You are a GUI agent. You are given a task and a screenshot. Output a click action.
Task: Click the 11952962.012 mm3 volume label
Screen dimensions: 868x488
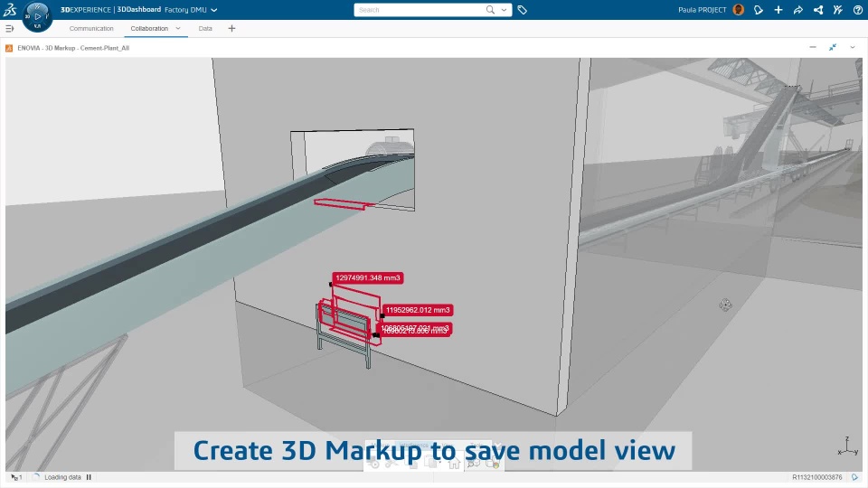418,310
